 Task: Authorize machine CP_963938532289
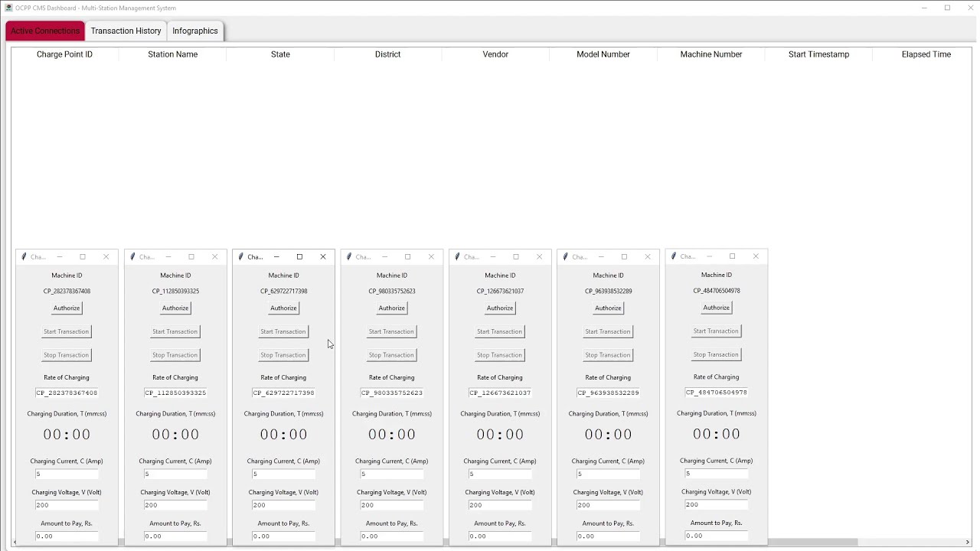click(x=608, y=308)
